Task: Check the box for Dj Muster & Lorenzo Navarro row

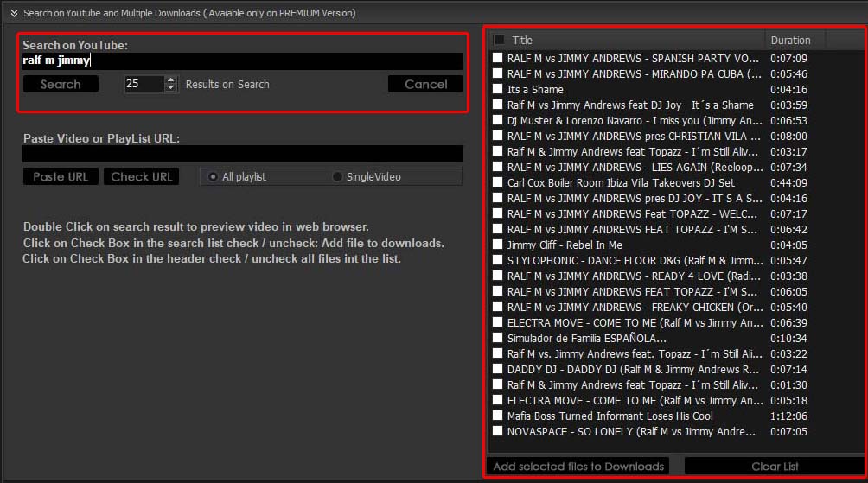Action: point(498,119)
